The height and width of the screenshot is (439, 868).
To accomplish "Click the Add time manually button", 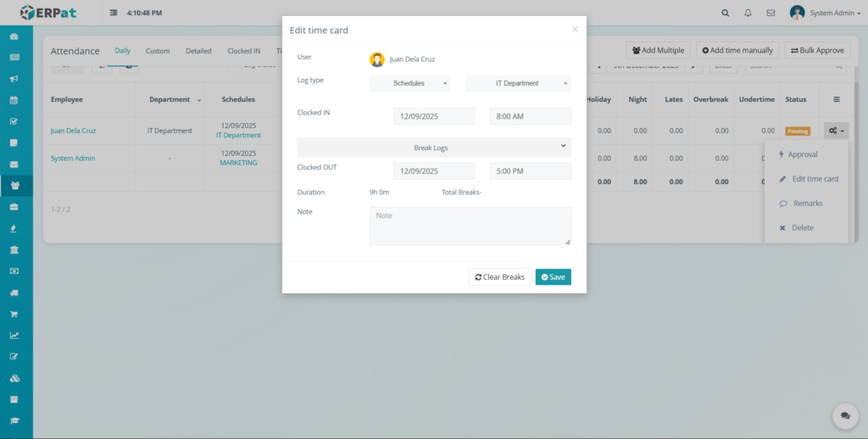I will click(x=737, y=50).
